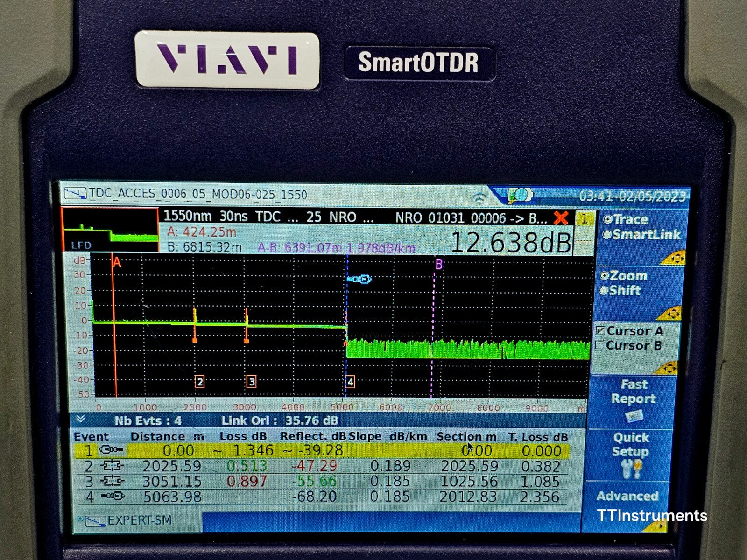The width and height of the screenshot is (747, 560).
Task: Enable the Cursor A checkbox
Action: [x=600, y=331]
